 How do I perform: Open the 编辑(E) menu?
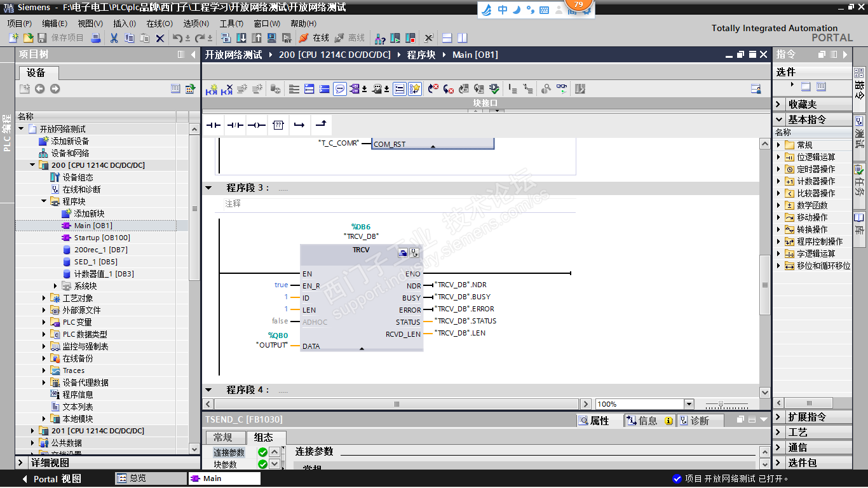[55, 24]
